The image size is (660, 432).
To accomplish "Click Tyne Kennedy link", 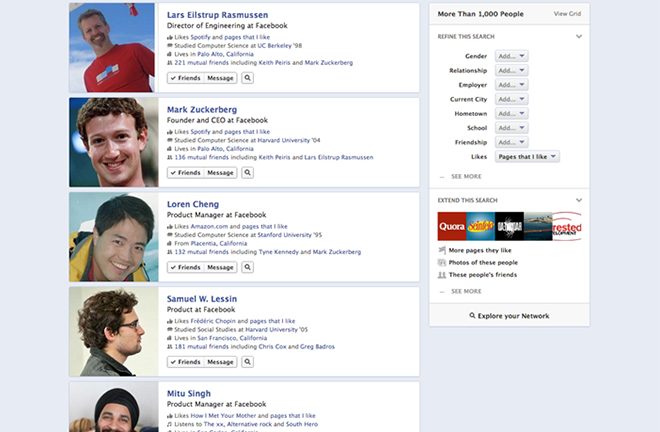I will (x=279, y=252).
